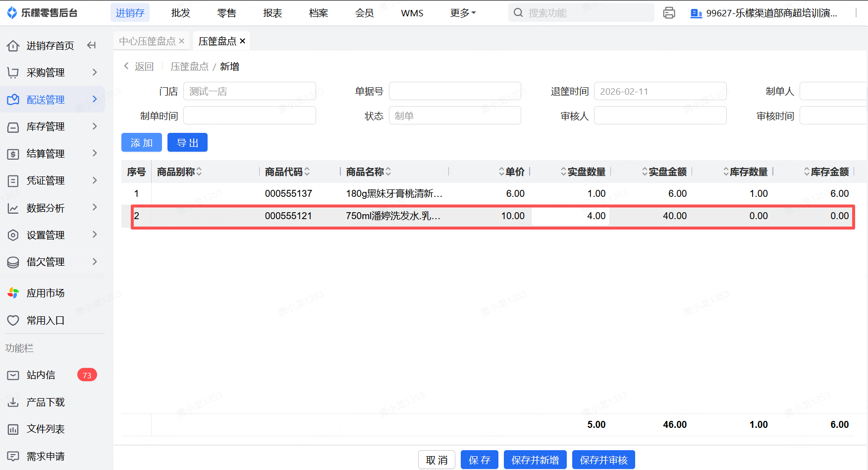Image resolution: width=868 pixels, height=470 pixels.
Task: Open the 更多 dropdown menu
Action: (463, 13)
